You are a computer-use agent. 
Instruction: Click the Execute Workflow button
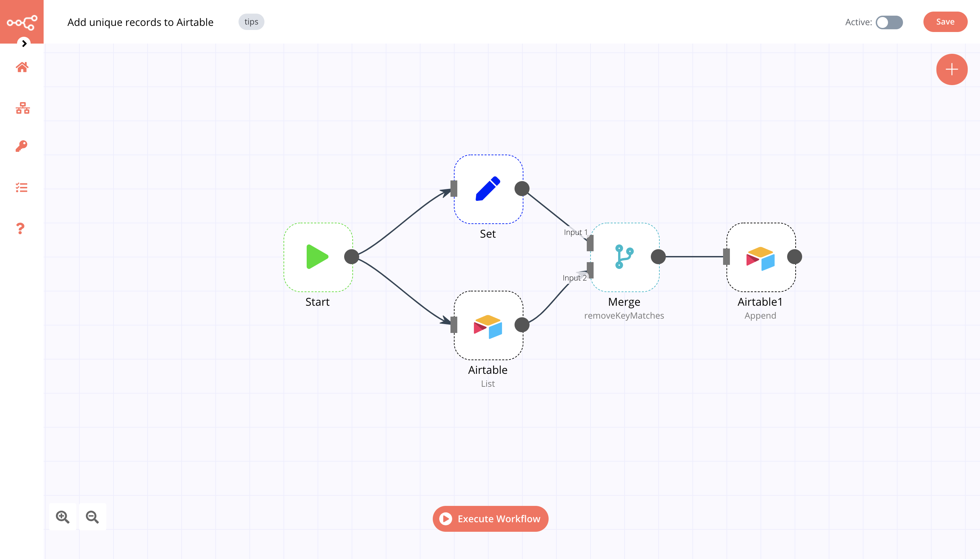click(490, 519)
